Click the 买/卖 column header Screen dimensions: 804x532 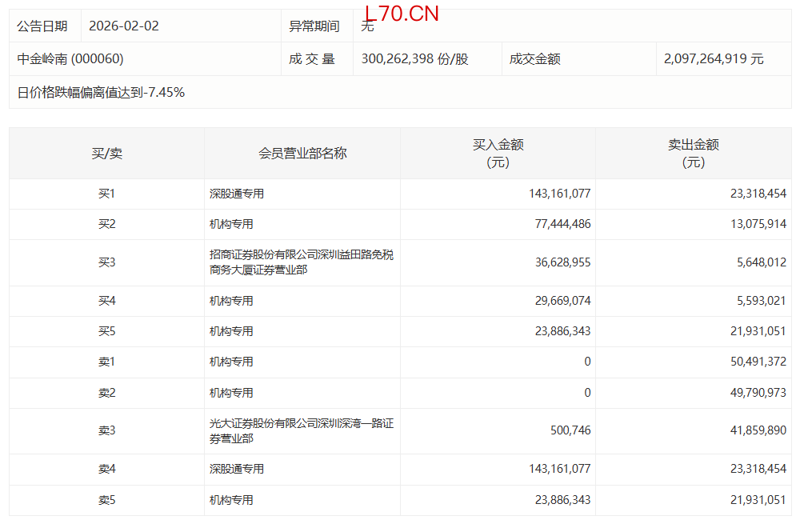(x=106, y=154)
